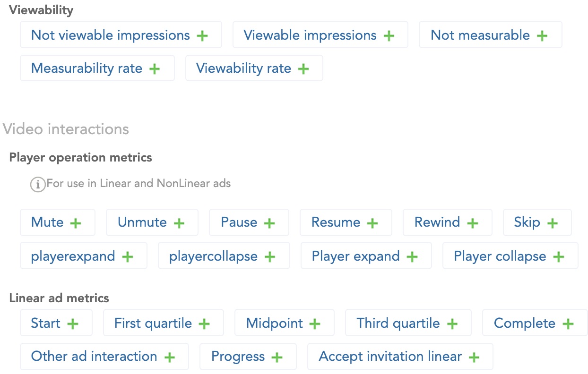Add Complete using its plus icon
The image size is (588, 374).
[568, 324]
